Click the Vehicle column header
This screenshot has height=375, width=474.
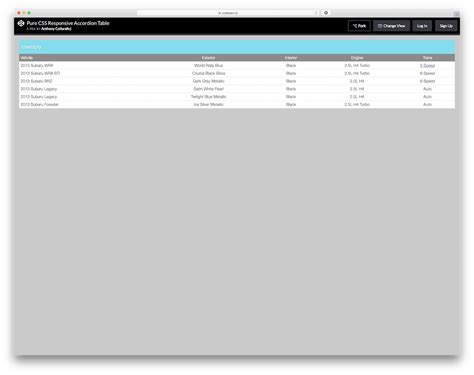click(27, 58)
